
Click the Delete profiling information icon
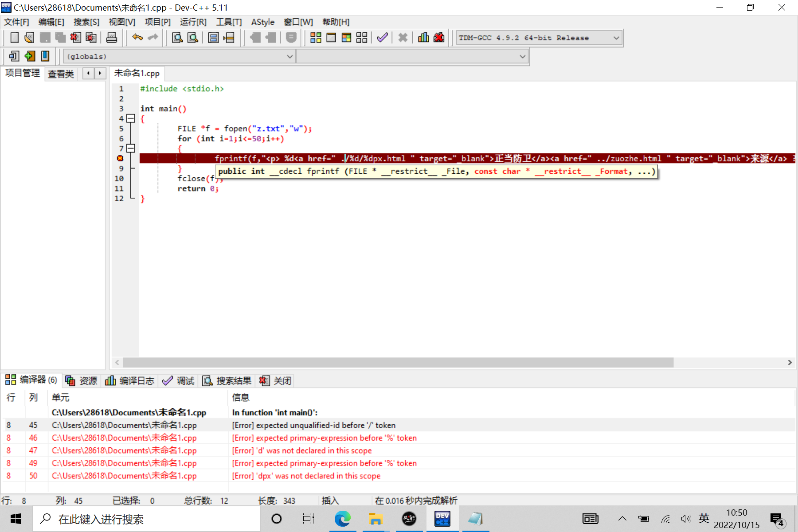coord(439,38)
